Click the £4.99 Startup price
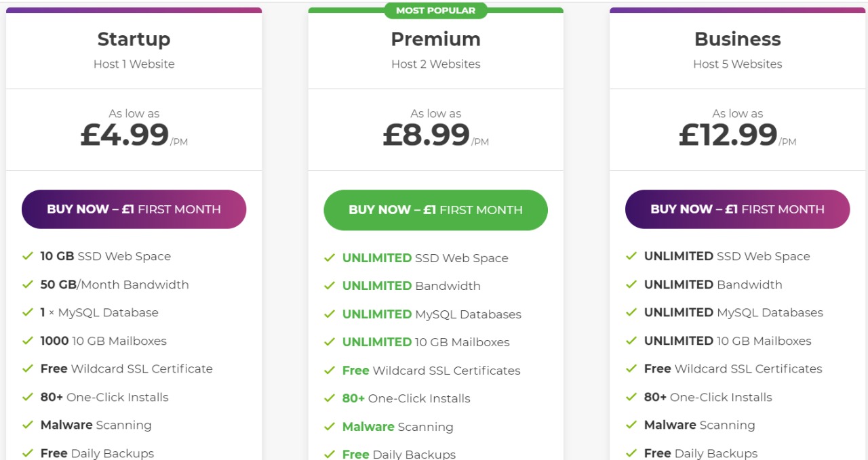 click(x=125, y=134)
